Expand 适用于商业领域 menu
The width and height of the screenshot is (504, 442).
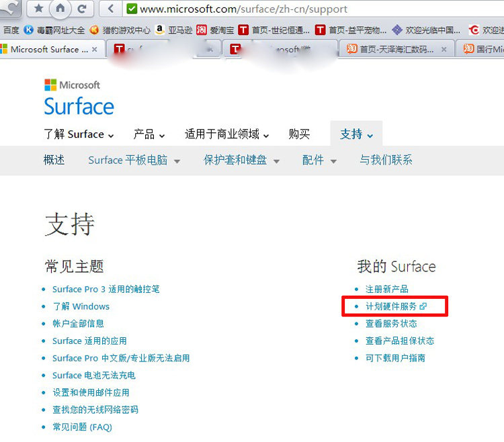click(227, 134)
